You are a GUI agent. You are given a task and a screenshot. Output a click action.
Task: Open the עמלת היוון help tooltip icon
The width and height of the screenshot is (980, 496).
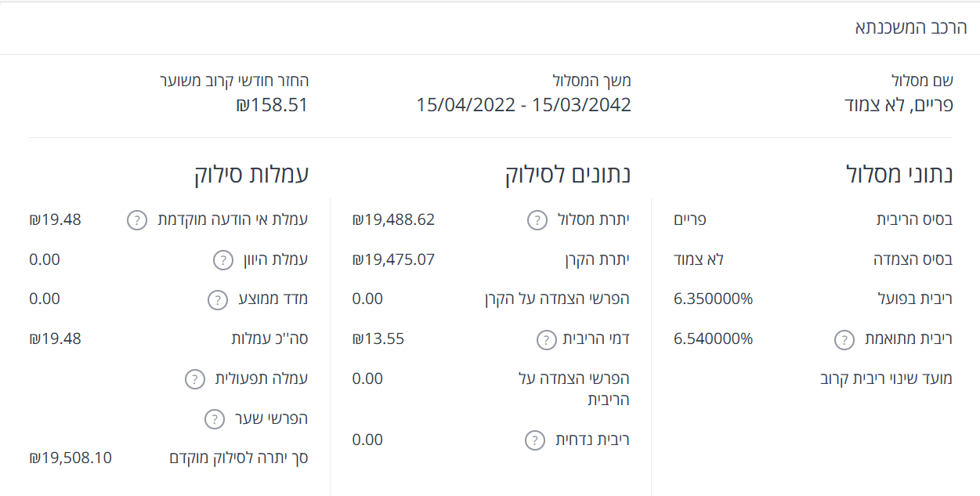point(223,260)
